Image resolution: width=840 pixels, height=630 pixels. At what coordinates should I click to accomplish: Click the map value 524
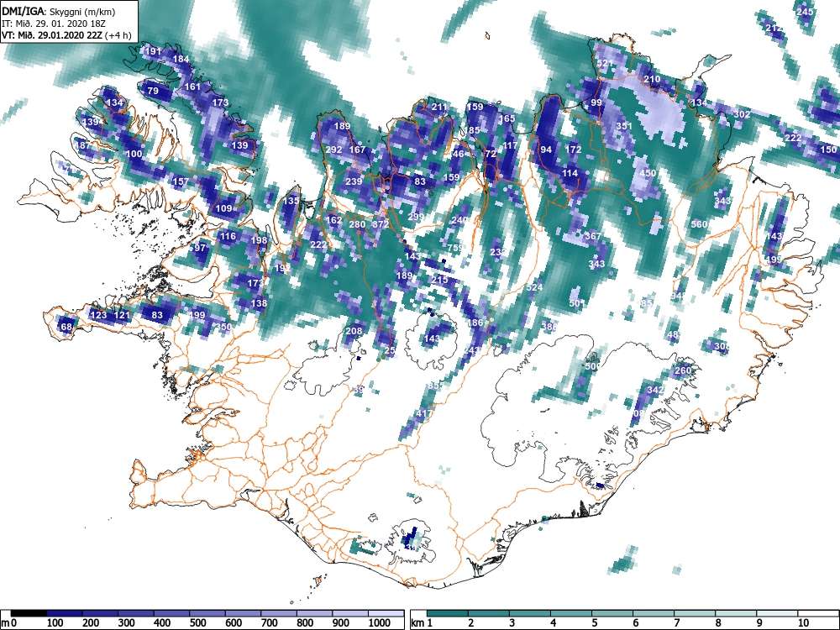pyautogui.click(x=534, y=287)
